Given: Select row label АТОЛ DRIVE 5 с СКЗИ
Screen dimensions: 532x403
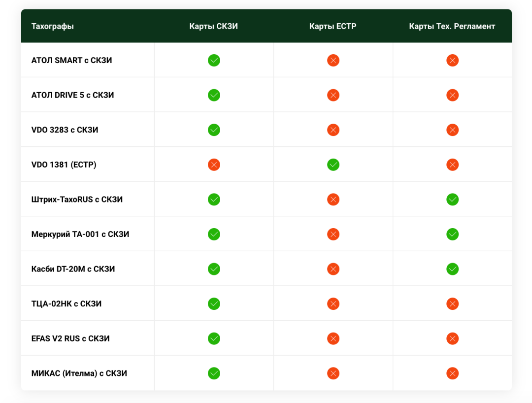Looking at the screenshot, I should click(72, 95).
